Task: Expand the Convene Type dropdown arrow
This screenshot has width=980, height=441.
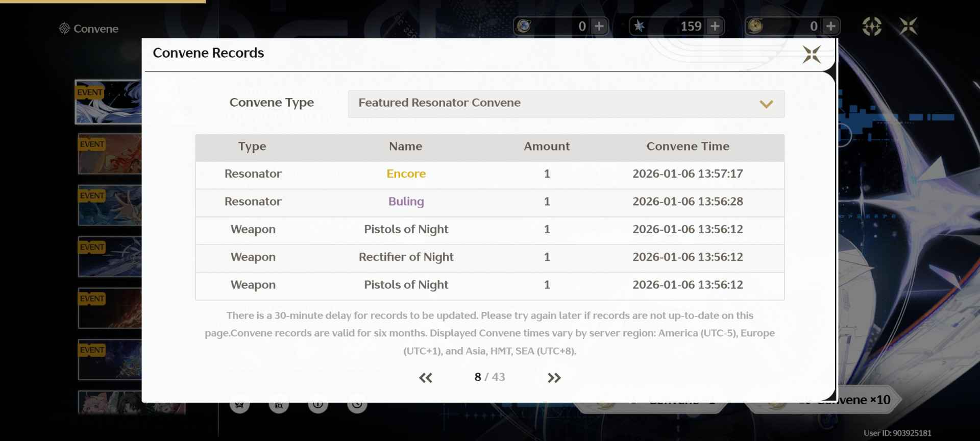Action: [x=766, y=104]
